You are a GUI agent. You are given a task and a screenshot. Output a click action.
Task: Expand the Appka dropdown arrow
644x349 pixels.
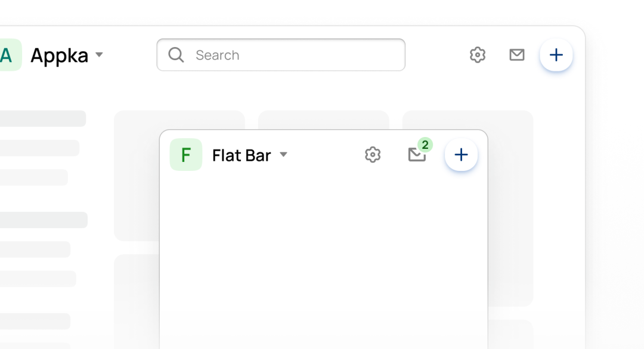coord(99,55)
